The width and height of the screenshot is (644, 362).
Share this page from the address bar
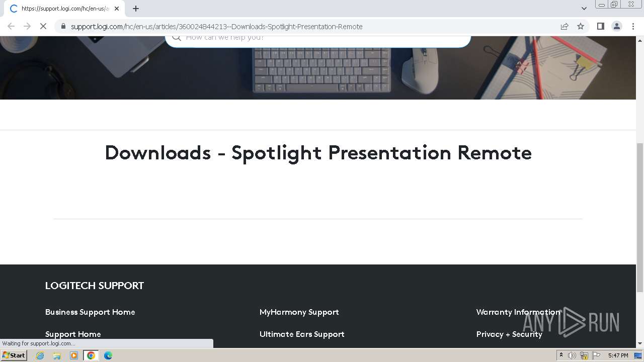coord(565,26)
